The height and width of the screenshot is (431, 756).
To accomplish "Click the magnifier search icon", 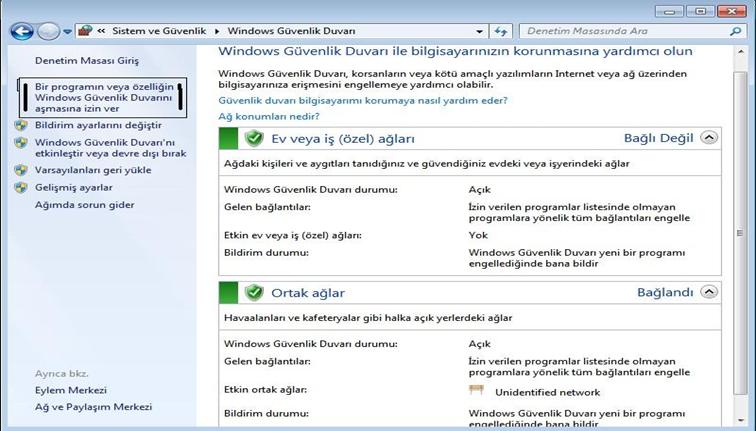I will pos(735,31).
